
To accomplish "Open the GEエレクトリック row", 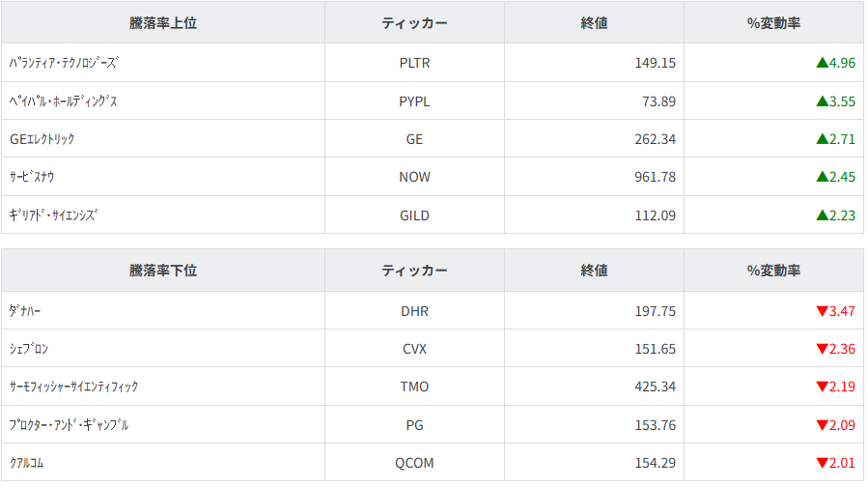I will tap(42, 139).
